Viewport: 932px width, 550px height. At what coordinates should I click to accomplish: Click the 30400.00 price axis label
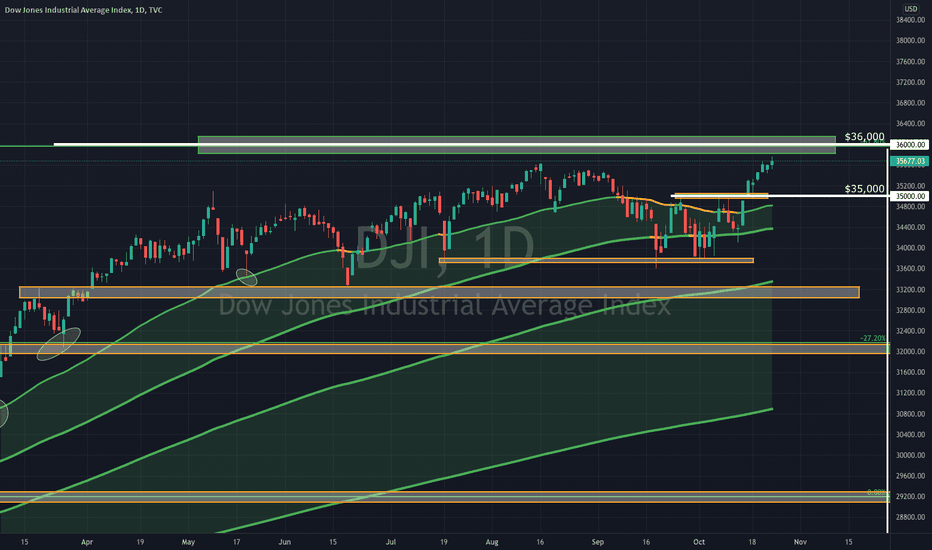click(x=910, y=435)
